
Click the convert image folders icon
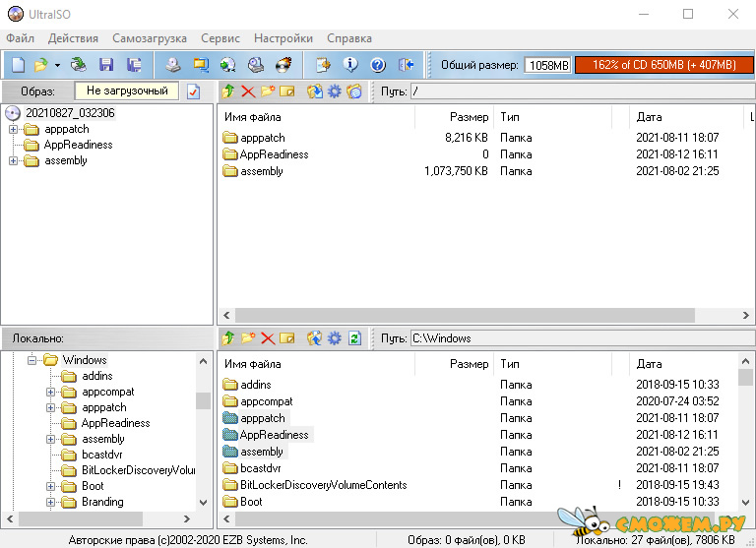(x=201, y=65)
